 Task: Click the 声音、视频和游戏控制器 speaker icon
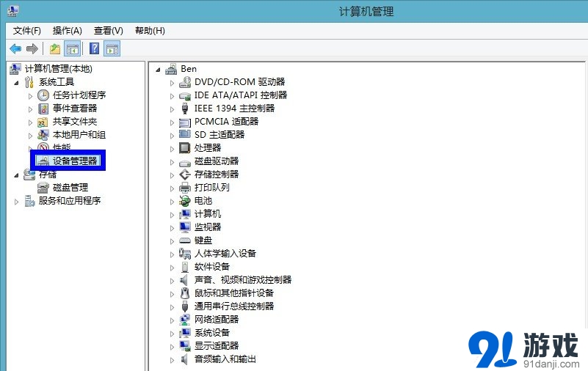tap(184, 280)
